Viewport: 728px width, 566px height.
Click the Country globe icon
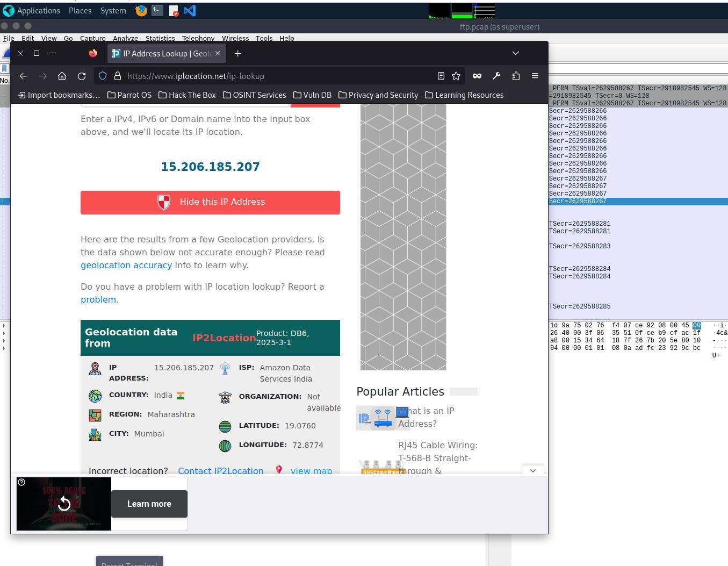coord(95,396)
